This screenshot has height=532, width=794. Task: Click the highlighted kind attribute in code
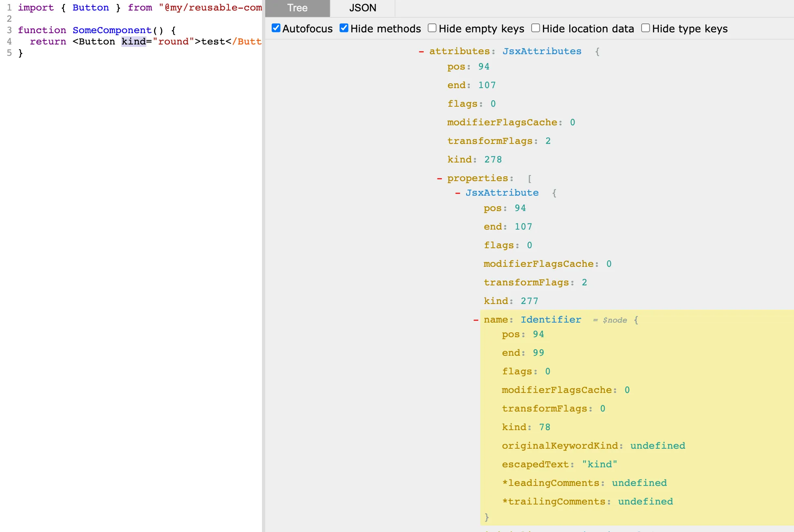pyautogui.click(x=134, y=41)
